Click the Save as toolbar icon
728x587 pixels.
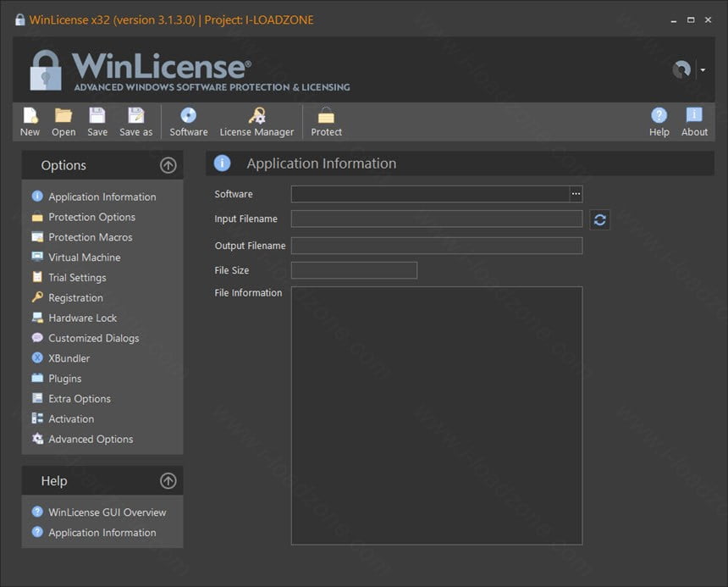click(x=136, y=115)
